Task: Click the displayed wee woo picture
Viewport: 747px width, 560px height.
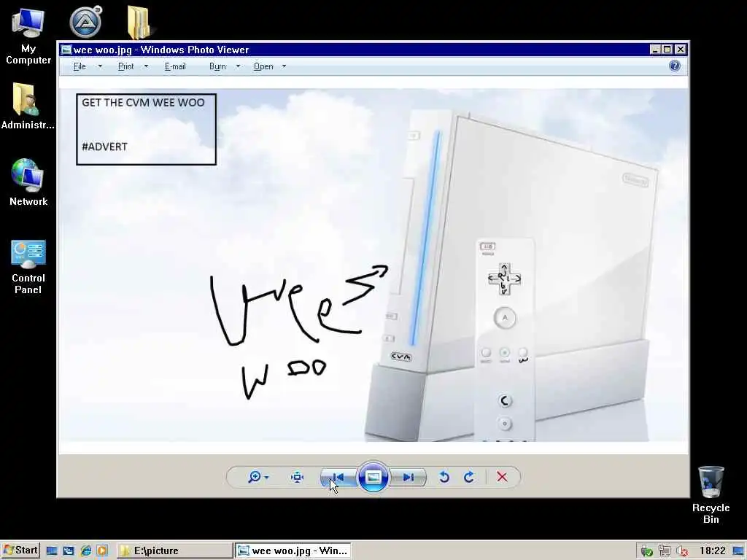Action: click(x=373, y=265)
